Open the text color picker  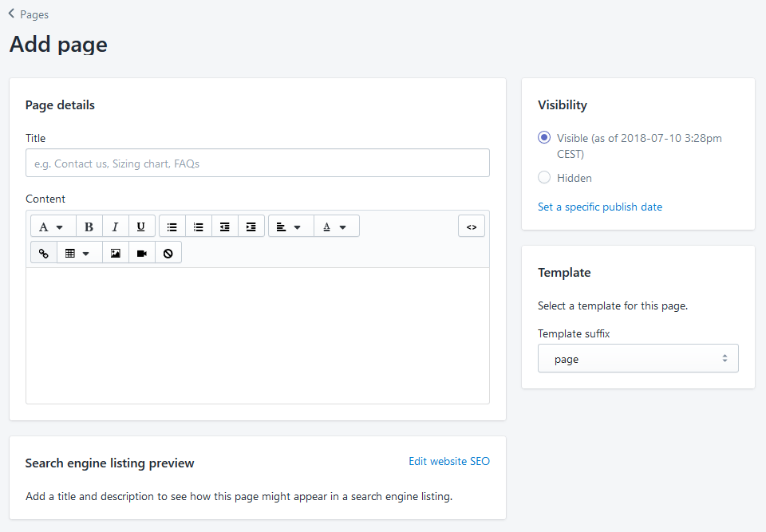[337, 227]
